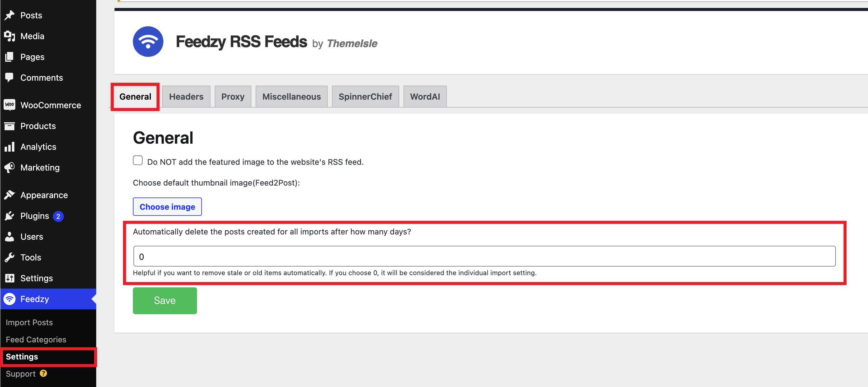Open WordPress Settings menu label above Feedzy
The height and width of the screenshot is (387, 868).
coord(36,278)
